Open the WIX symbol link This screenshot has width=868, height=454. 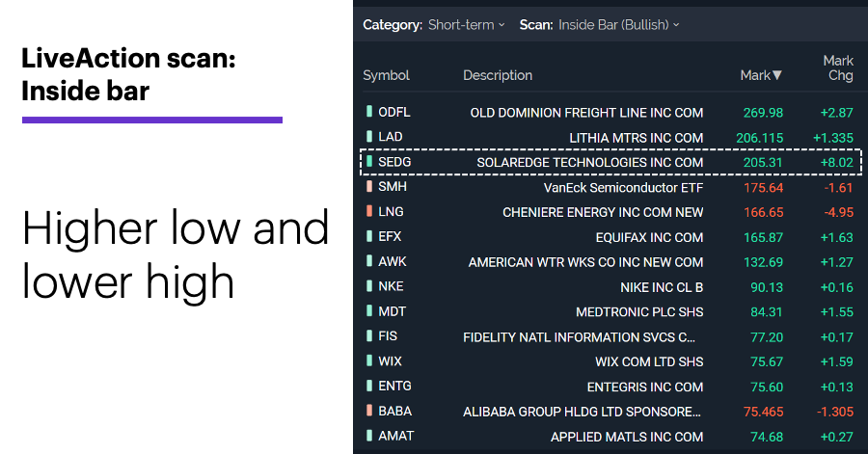point(390,361)
